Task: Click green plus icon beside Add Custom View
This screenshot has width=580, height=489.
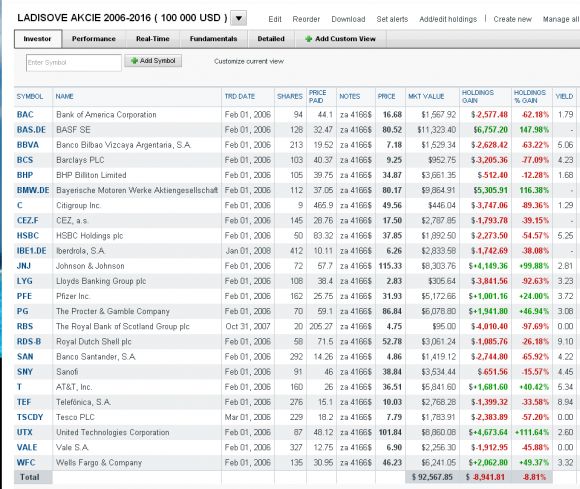Action: coord(308,39)
